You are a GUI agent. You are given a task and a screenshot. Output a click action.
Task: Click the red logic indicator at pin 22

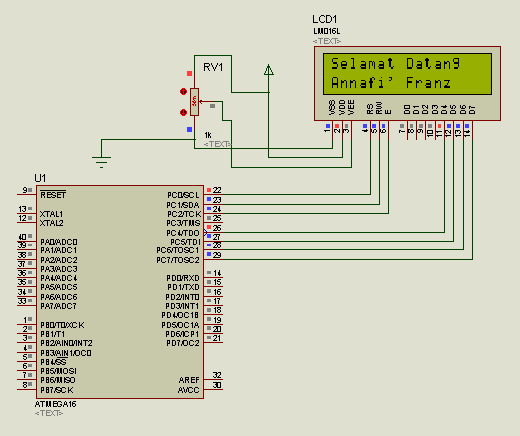point(209,190)
